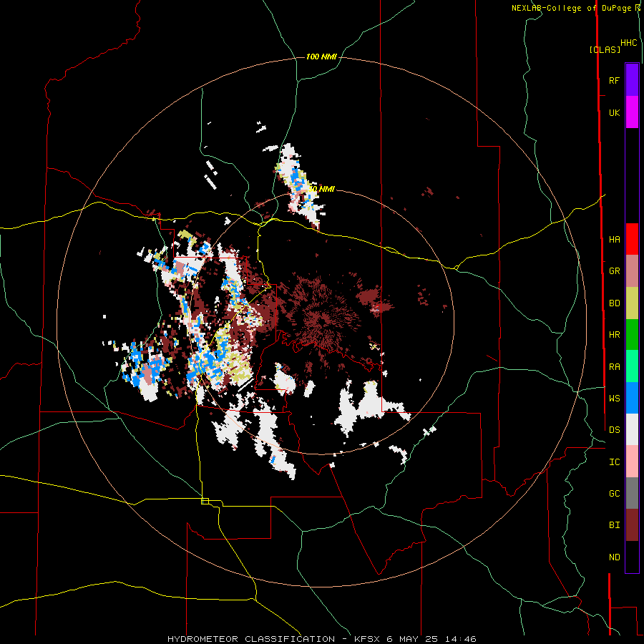Click the red HA color swatch

632,239
